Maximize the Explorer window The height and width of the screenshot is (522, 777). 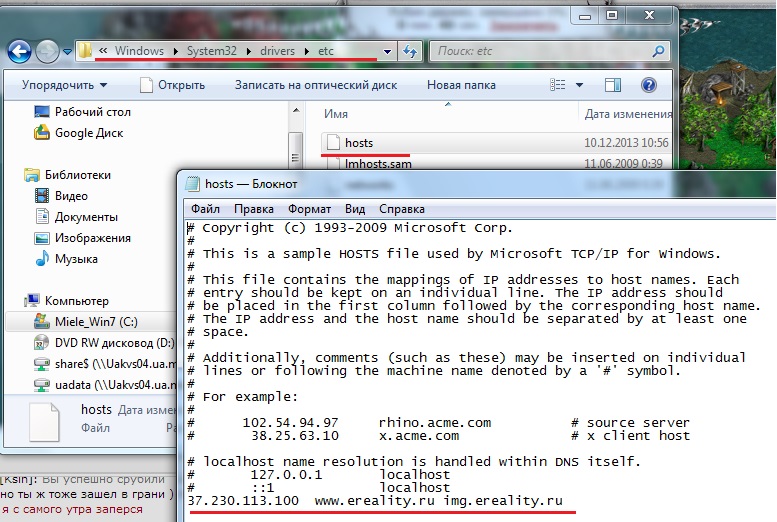point(612,15)
